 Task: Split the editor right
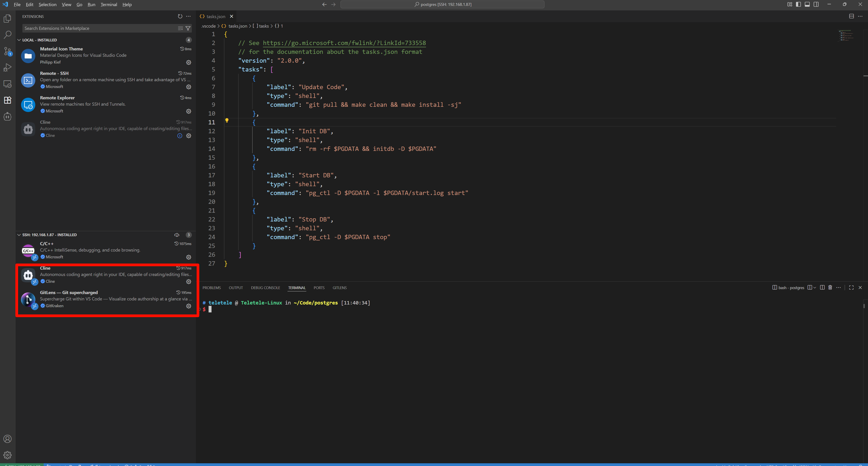tap(851, 16)
